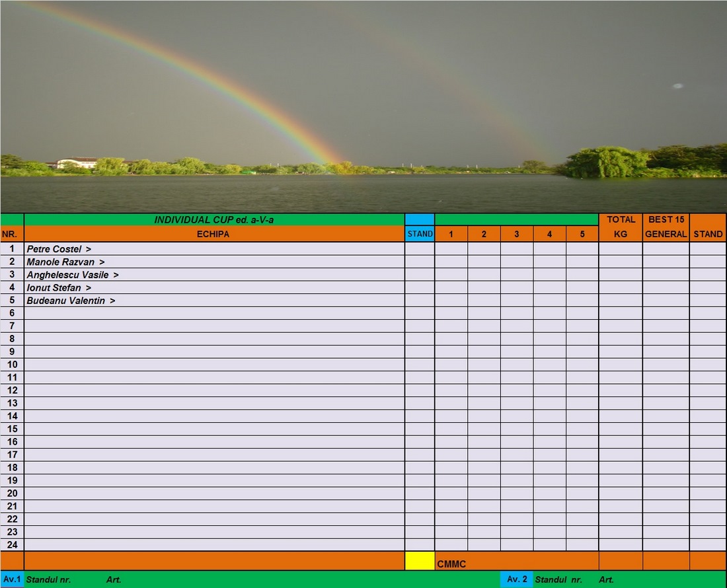The image size is (727, 588).
Task: Select the CMMC label cell
Action: pyautogui.click(x=452, y=564)
